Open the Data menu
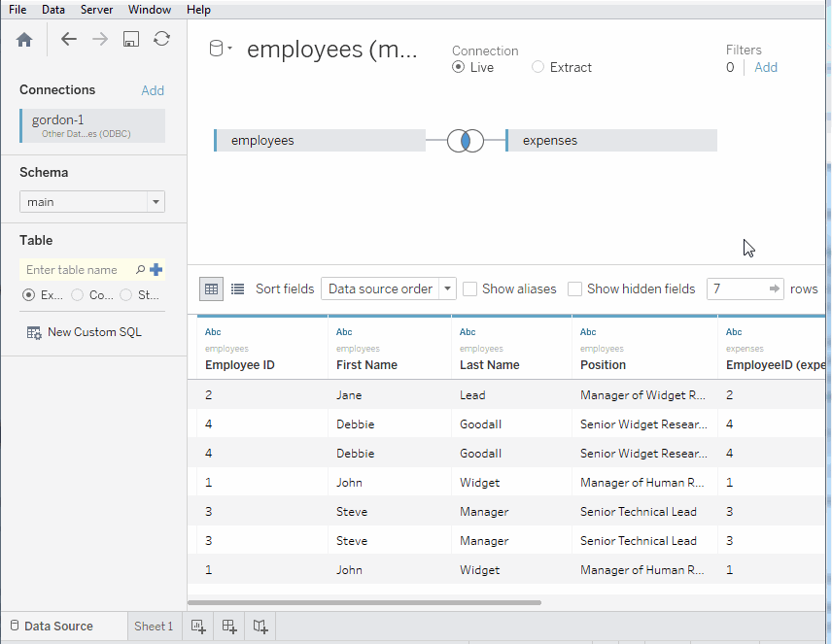The height and width of the screenshot is (644, 832). tap(53, 10)
